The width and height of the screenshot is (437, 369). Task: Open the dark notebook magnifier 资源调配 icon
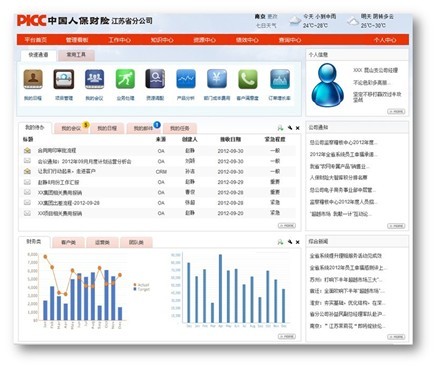click(x=155, y=79)
